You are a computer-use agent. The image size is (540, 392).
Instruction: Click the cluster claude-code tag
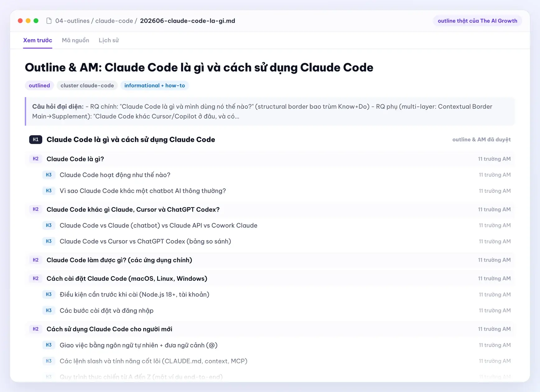[87, 86]
